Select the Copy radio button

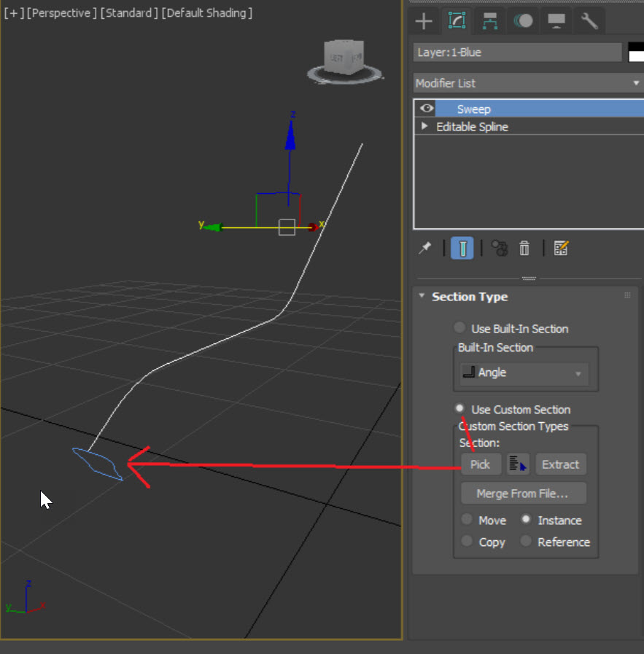[467, 542]
